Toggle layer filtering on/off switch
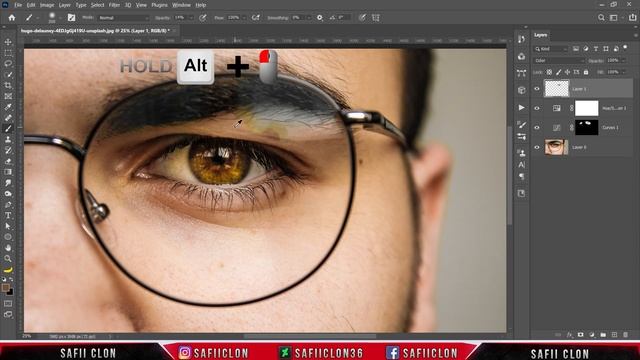Viewport: 640px width, 360px height. coord(626,48)
